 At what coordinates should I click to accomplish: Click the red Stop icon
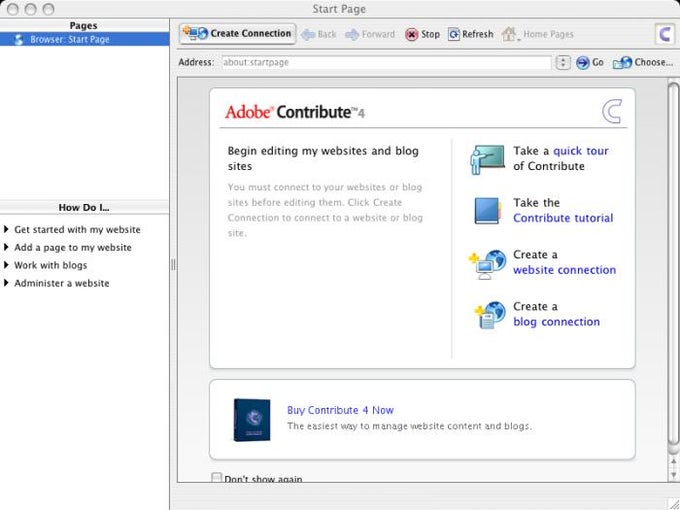pyautogui.click(x=411, y=34)
